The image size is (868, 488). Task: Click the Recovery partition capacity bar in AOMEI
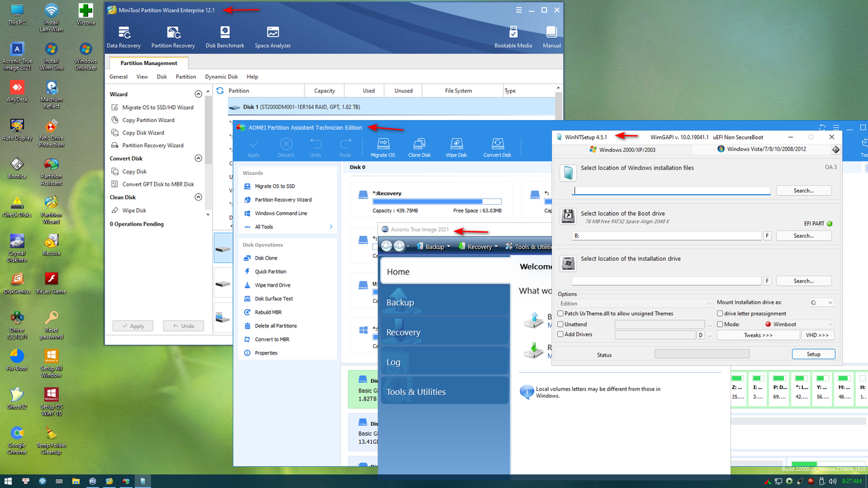pos(437,201)
